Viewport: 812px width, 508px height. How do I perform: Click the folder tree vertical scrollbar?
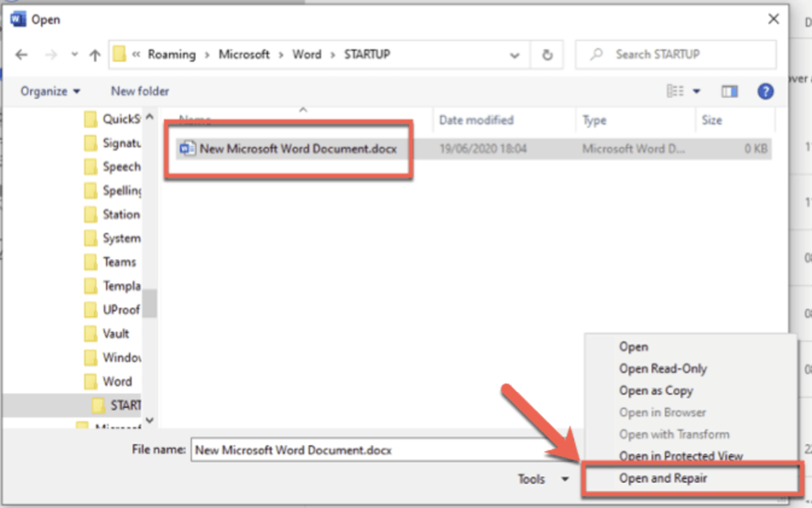149,304
